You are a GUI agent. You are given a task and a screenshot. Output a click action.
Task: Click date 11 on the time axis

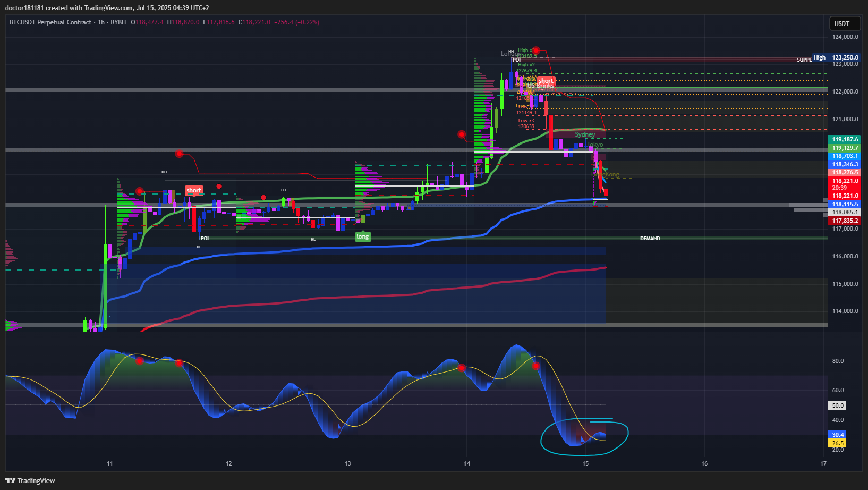coord(110,463)
